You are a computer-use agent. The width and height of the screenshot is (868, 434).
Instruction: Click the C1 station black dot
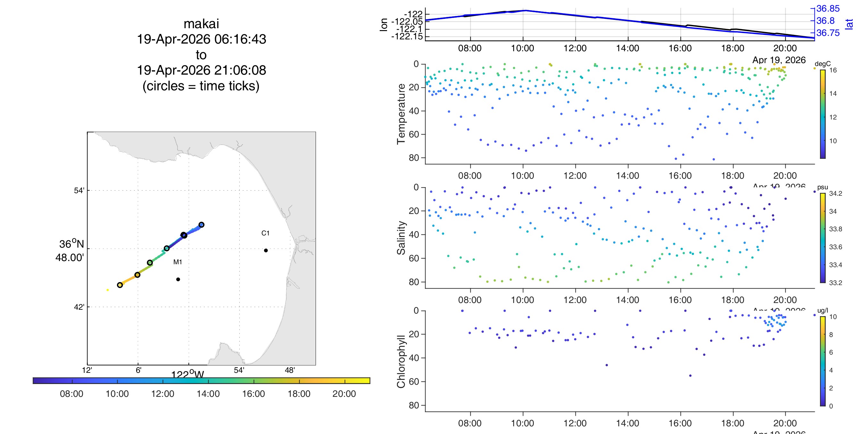tap(266, 250)
